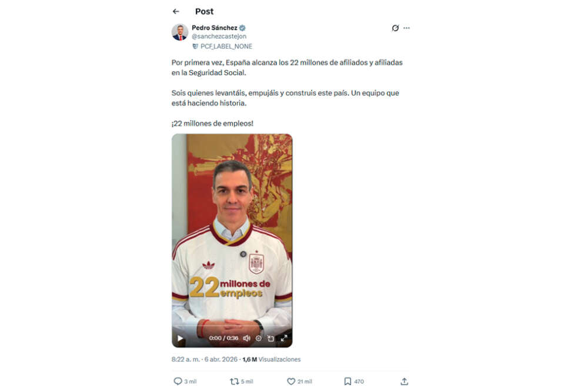The width and height of the screenshot is (588, 391).
Task: Open the three-dot more options menu
Action: pos(406,28)
